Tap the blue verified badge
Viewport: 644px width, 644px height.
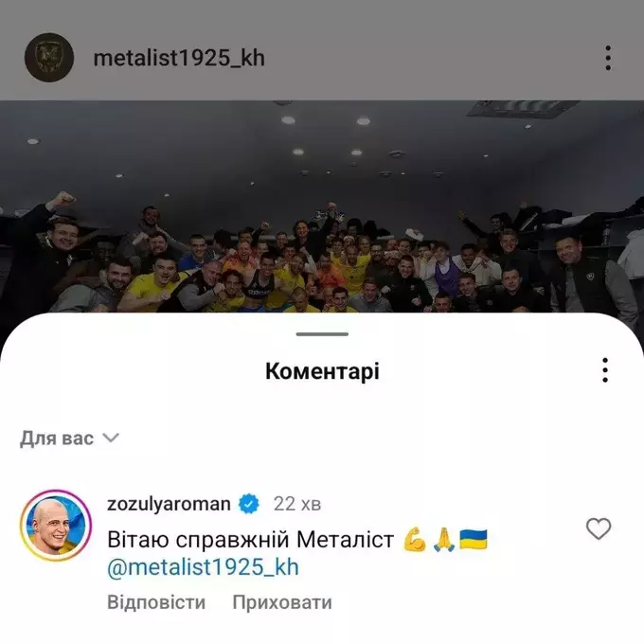point(249,504)
